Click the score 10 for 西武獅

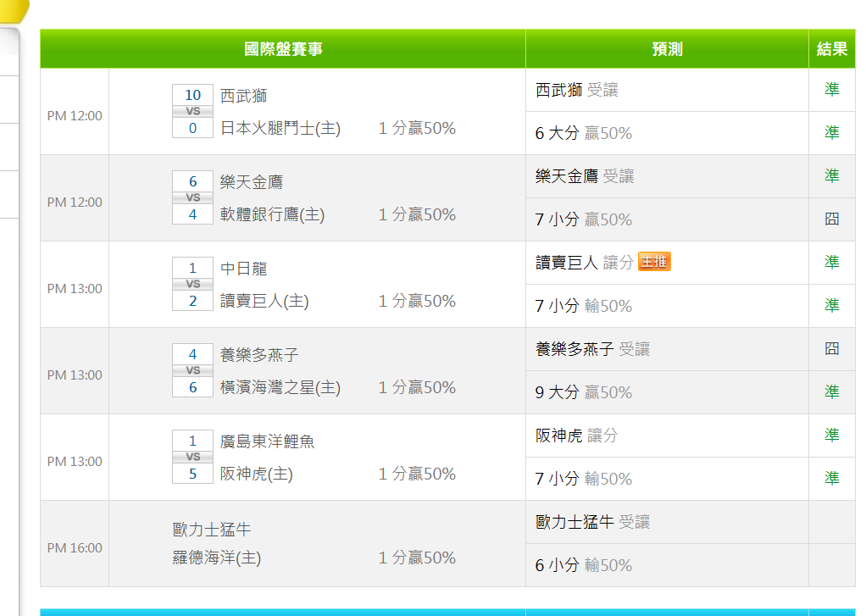pyautogui.click(x=192, y=95)
